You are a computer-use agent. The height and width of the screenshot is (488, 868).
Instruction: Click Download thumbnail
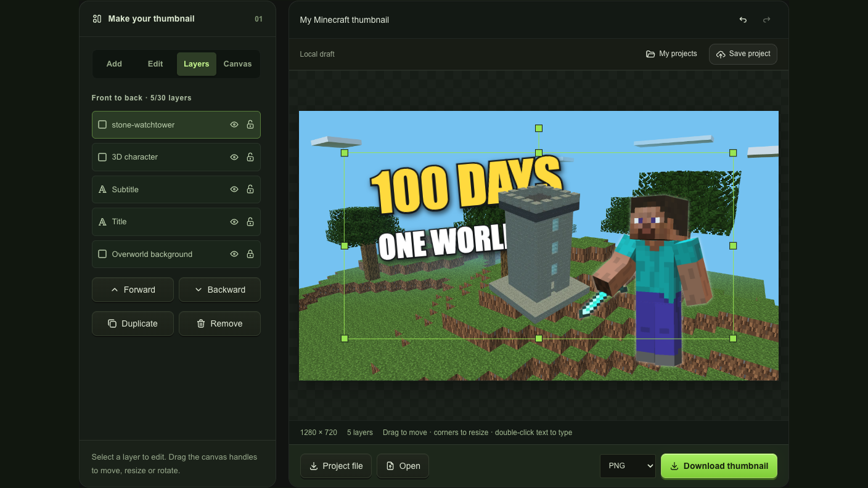coord(719,466)
